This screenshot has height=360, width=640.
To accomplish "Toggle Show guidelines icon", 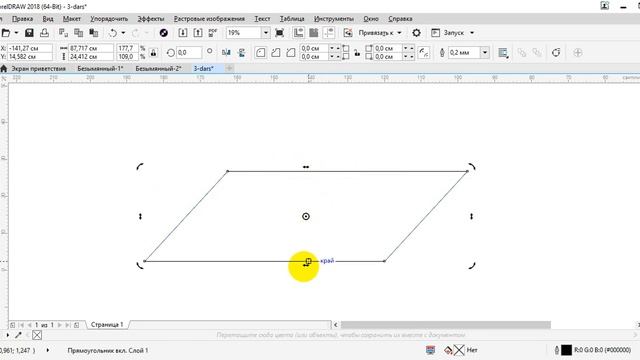I will point(329,33).
